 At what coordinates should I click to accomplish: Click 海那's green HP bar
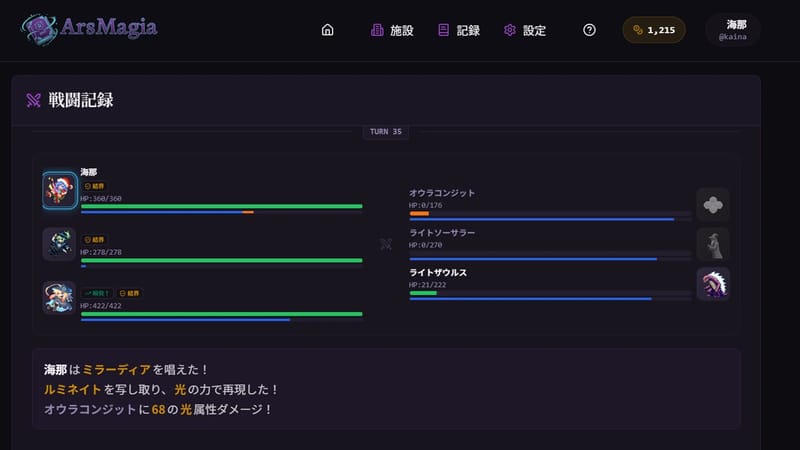[x=221, y=206]
